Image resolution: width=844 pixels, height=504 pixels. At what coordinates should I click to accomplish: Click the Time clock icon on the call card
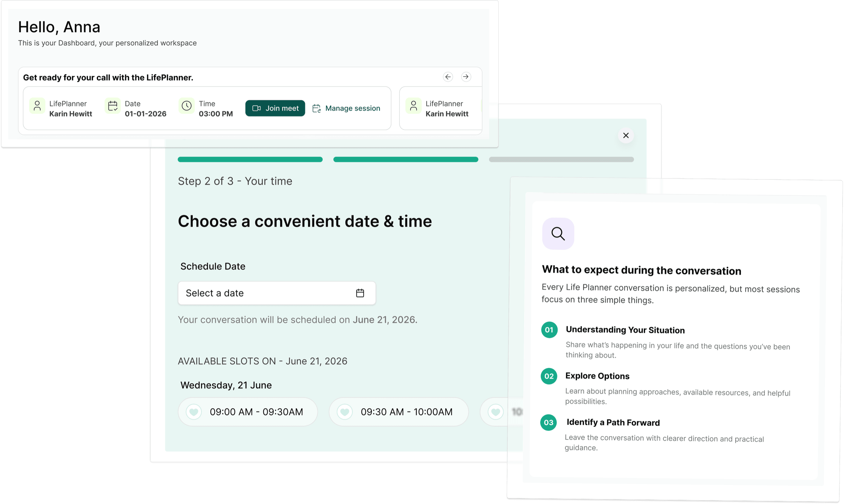[x=186, y=106]
